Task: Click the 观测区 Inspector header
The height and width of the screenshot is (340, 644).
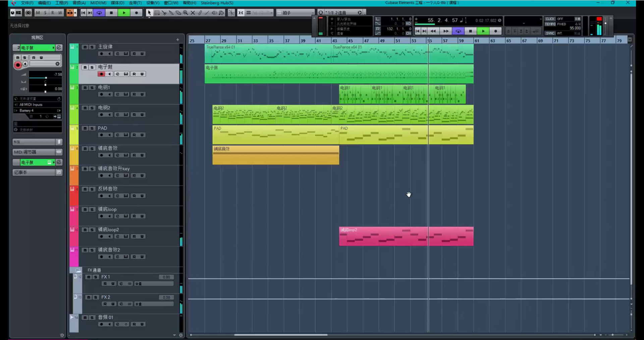Action: tap(37, 38)
